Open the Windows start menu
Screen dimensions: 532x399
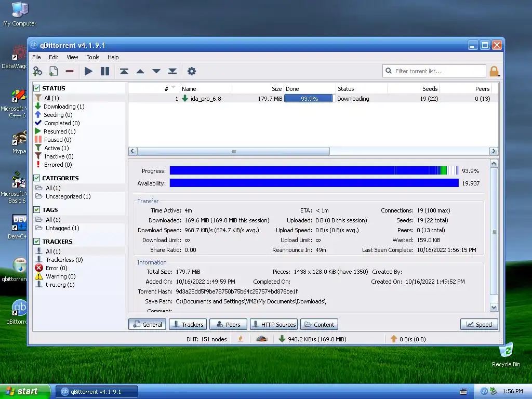coord(25,391)
